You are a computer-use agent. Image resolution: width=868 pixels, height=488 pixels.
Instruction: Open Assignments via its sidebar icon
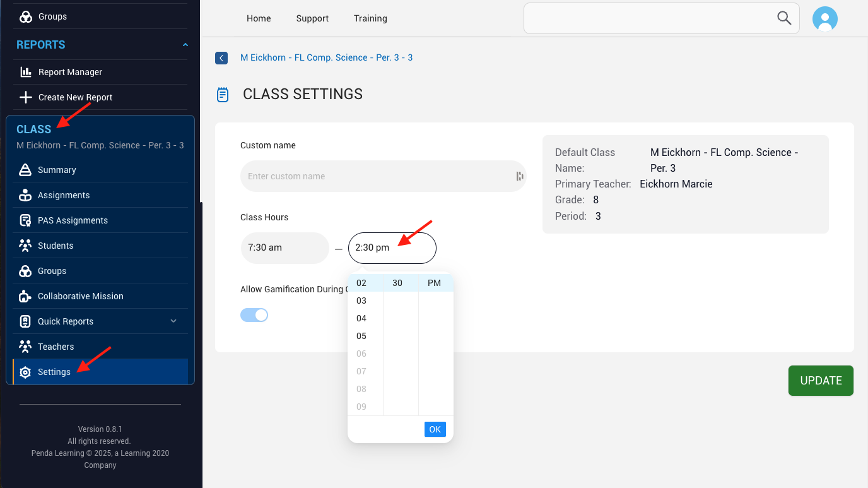pos(25,194)
